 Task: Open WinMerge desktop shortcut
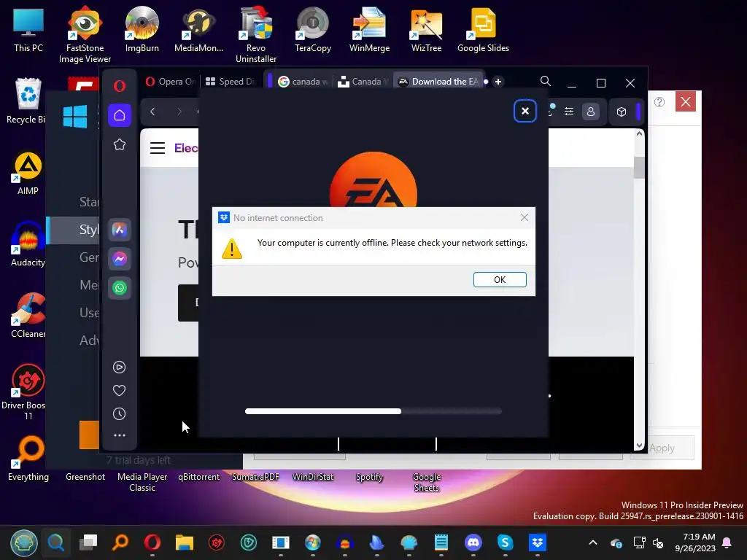pos(369,29)
